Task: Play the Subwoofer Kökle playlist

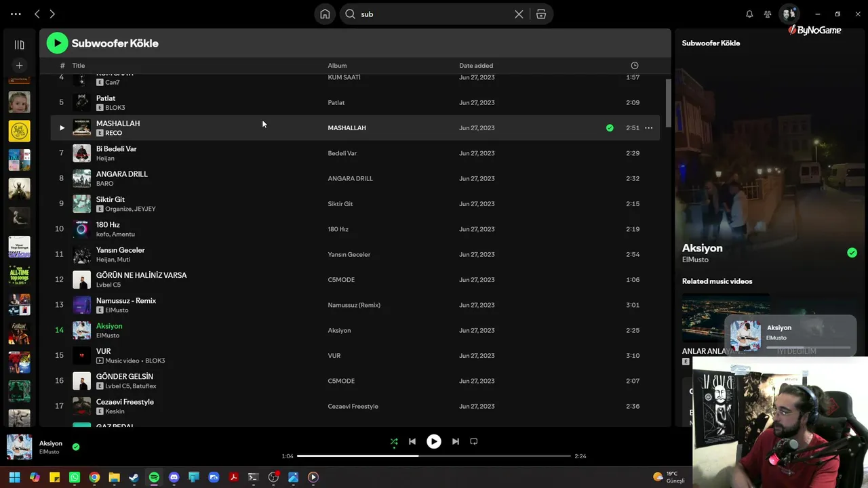Action: tap(57, 43)
